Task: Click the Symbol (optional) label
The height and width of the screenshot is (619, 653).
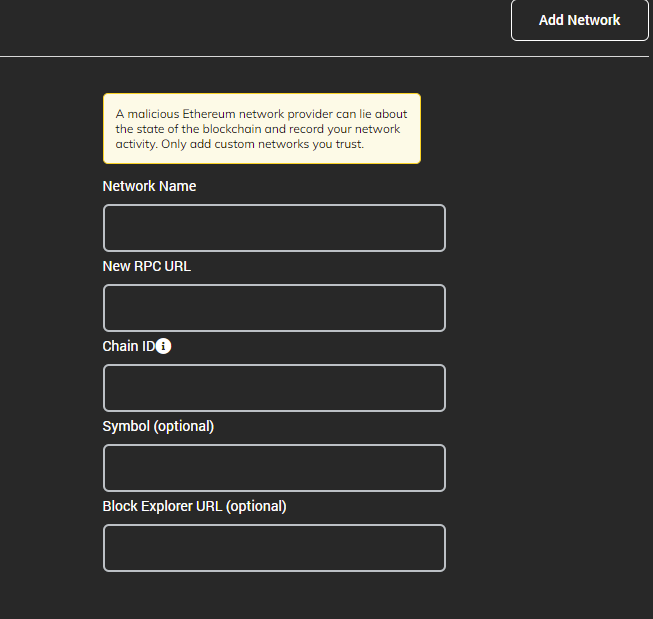Action: pos(158,426)
